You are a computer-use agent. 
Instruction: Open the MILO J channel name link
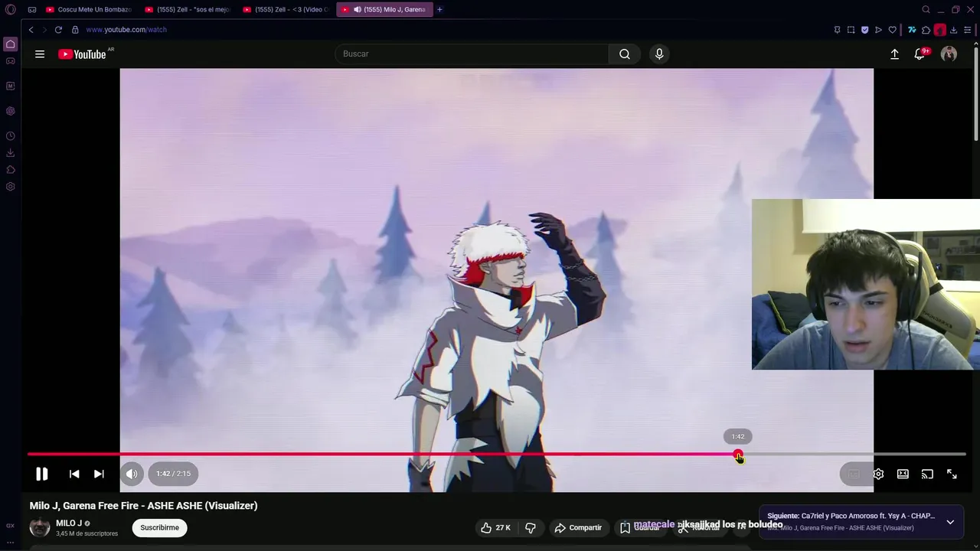tap(69, 523)
